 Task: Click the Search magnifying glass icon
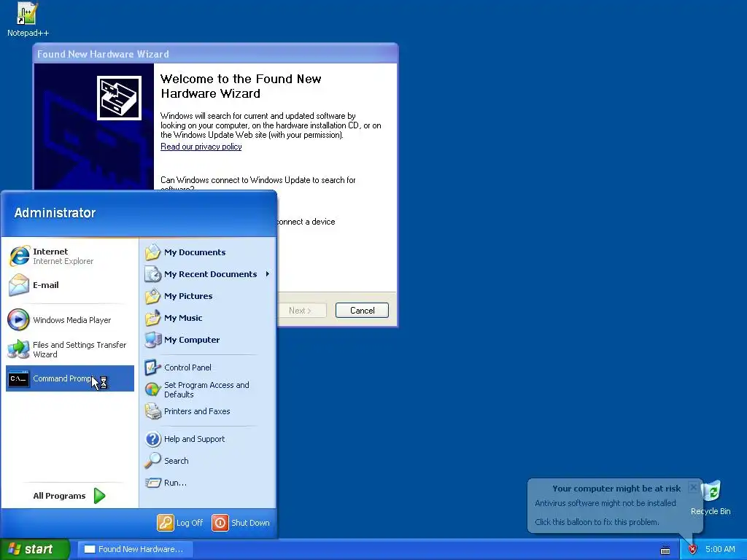tap(153, 461)
